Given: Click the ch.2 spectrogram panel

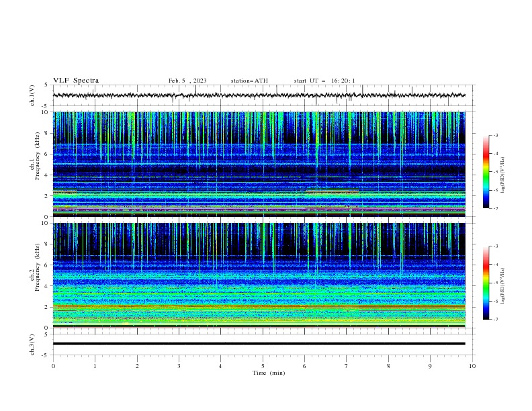Looking at the screenshot, I should (259, 275).
